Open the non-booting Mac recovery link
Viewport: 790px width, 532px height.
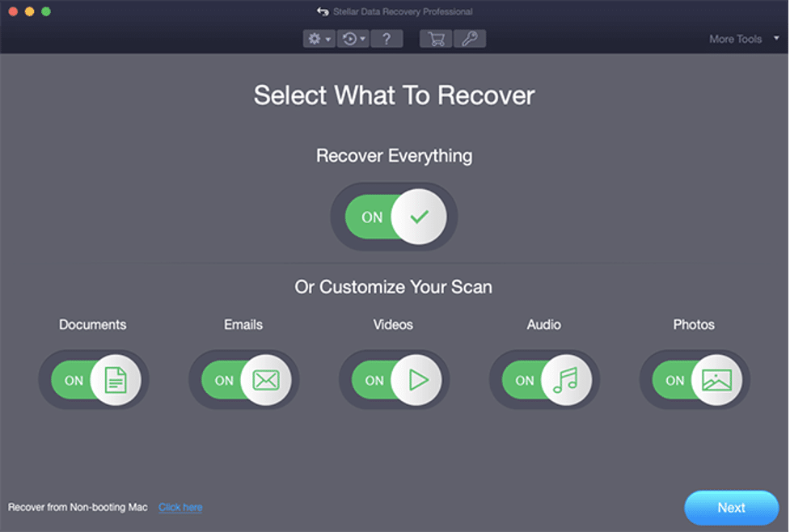pos(180,508)
